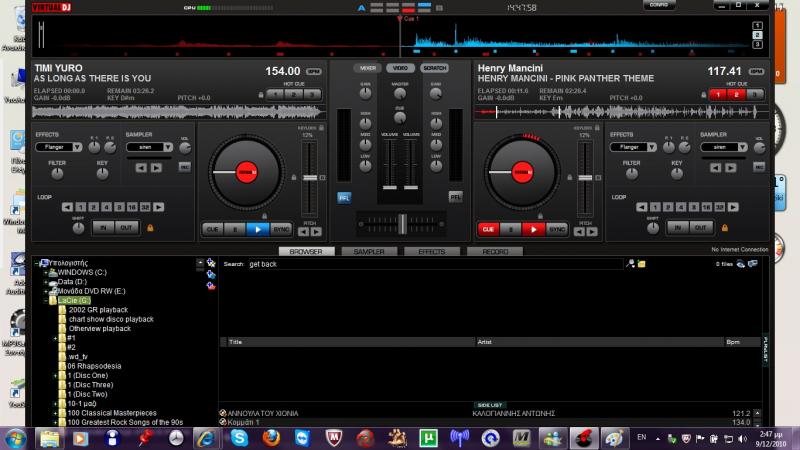
Task: Expand the '100 Classical Masterpieces' folder
Action: tap(55, 413)
